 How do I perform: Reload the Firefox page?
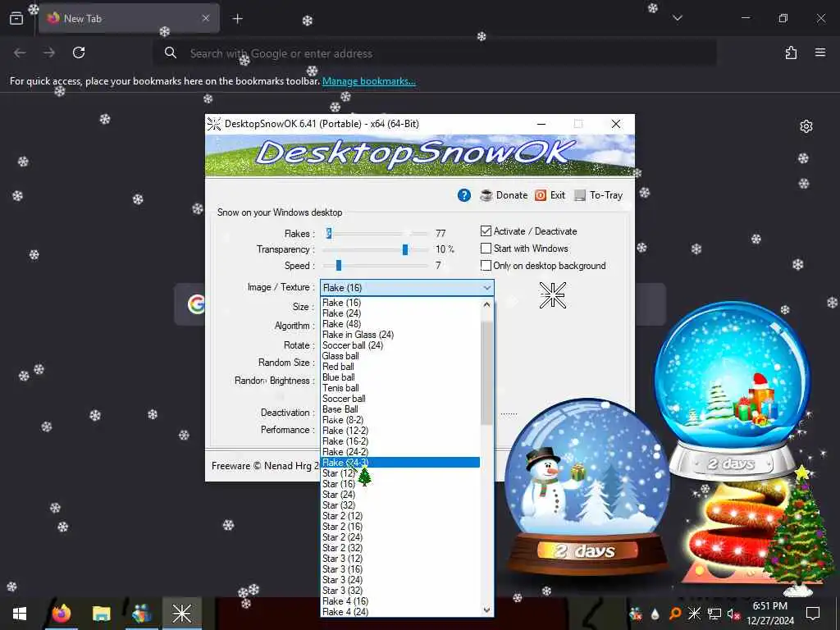(x=79, y=52)
